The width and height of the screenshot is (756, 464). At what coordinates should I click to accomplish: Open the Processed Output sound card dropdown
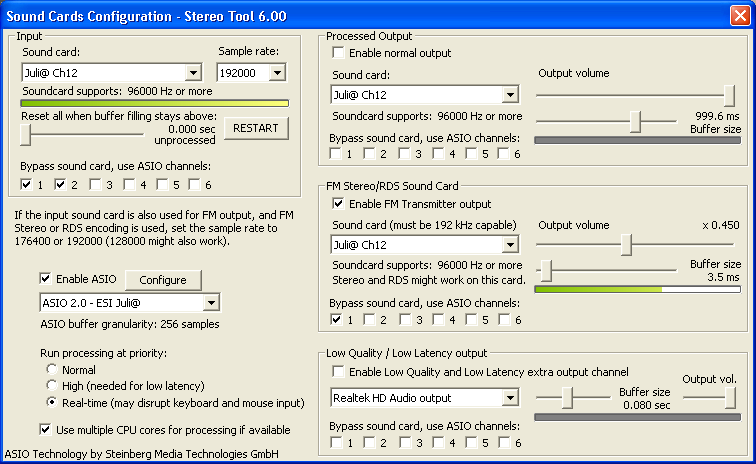click(425, 95)
